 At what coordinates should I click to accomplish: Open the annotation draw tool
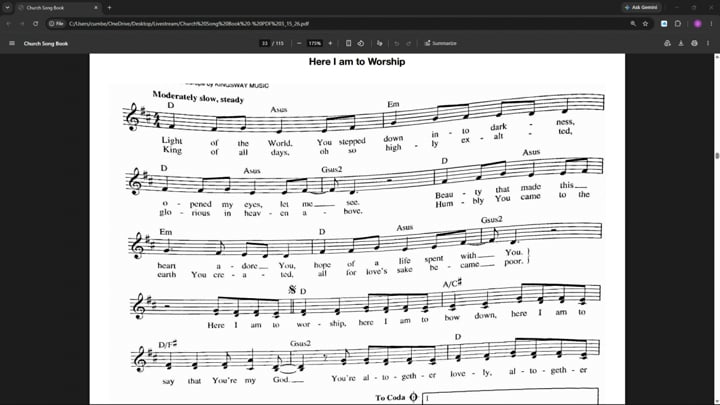coord(379,43)
